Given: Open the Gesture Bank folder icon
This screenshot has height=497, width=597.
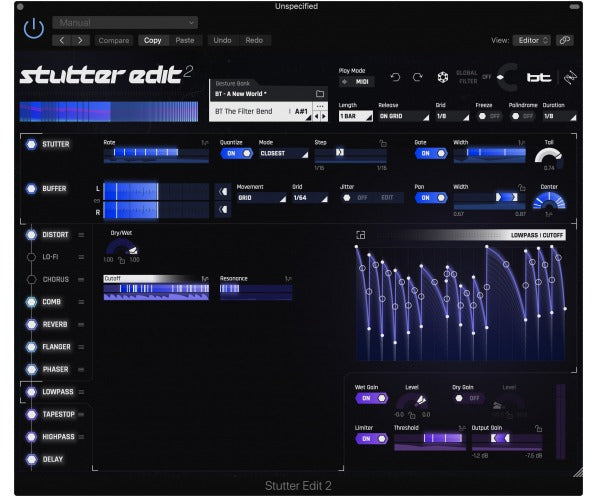Looking at the screenshot, I should [320, 94].
